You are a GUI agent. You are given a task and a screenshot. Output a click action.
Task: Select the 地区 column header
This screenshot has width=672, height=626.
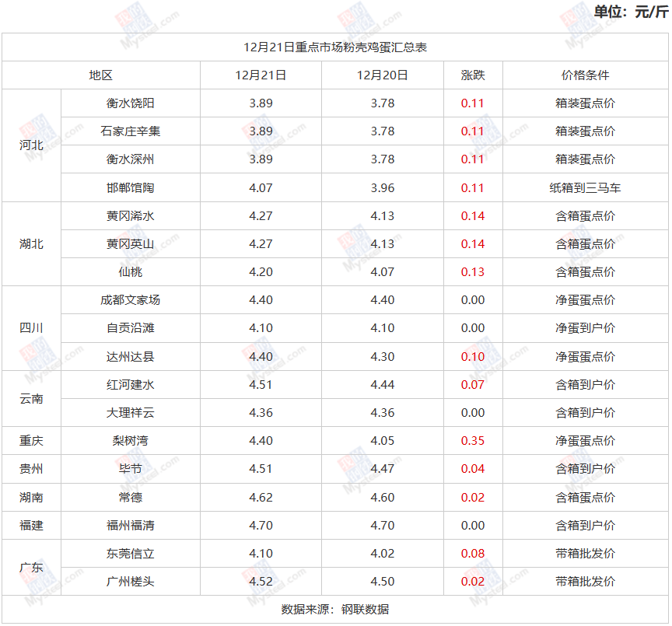point(101,75)
